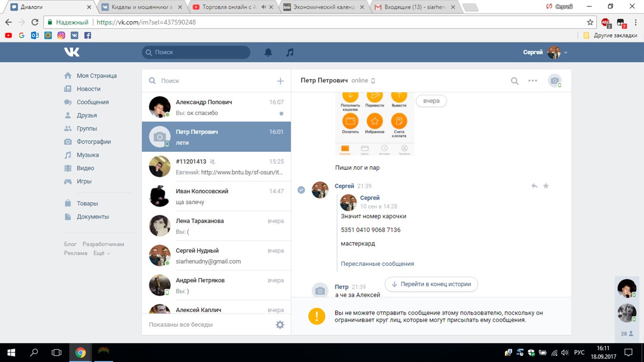Open the music player note icon
The height and width of the screenshot is (362, 644).
(x=289, y=52)
